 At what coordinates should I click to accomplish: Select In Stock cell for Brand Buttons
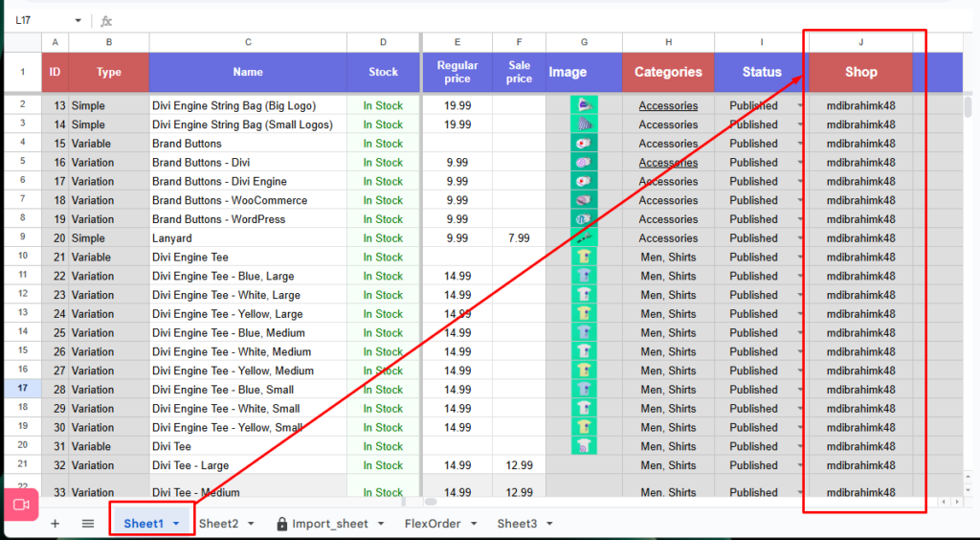tap(383, 143)
